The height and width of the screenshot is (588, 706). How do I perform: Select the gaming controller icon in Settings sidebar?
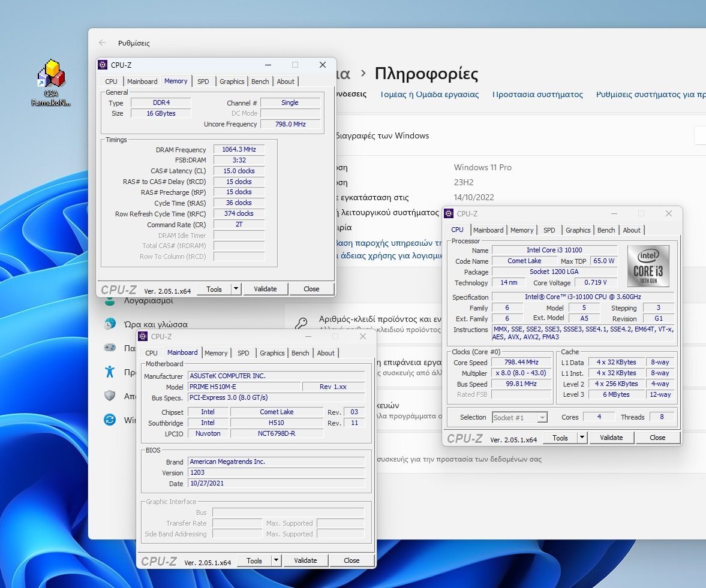(x=110, y=347)
